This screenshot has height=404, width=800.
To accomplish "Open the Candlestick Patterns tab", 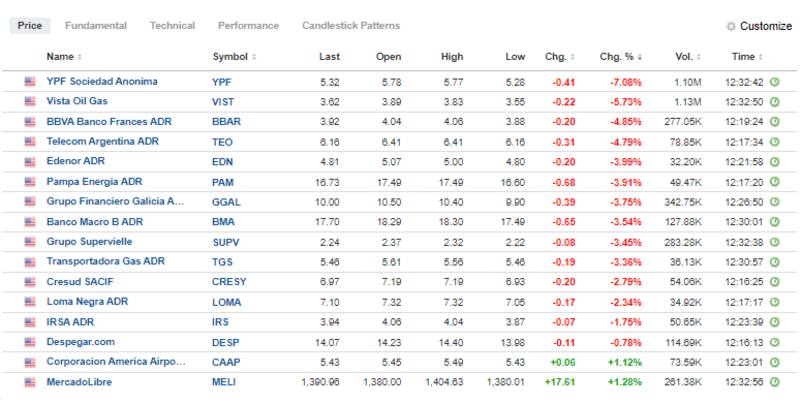I will [350, 25].
